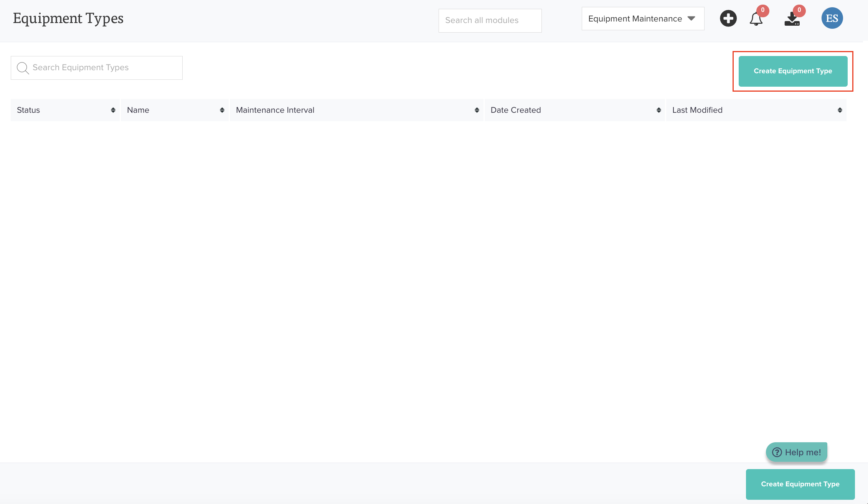Viewport: 868px width, 504px height.
Task: Click the Last Modified column header
Action: point(697,110)
